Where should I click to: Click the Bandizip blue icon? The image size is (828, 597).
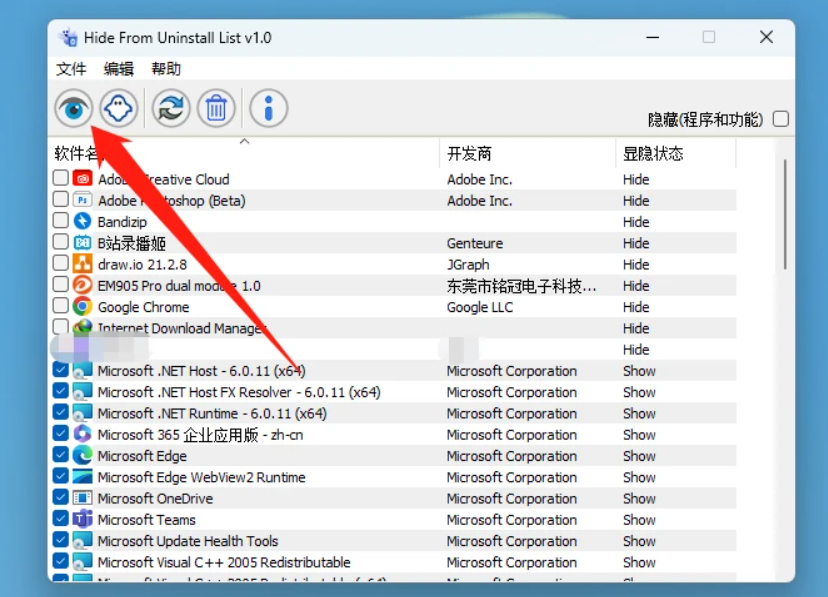82,221
